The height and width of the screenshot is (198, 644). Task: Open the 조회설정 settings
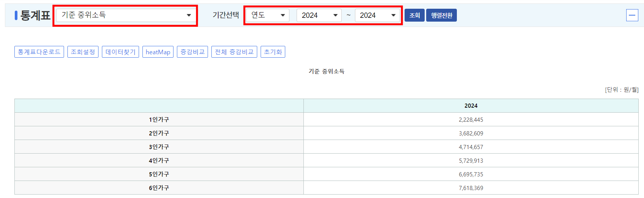click(x=83, y=52)
